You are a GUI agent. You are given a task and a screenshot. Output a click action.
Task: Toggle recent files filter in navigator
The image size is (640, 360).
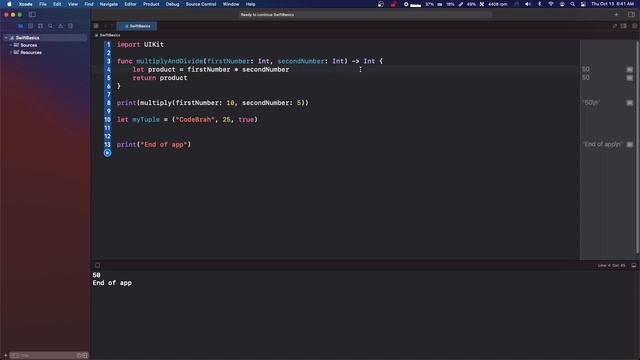tap(79, 356)
